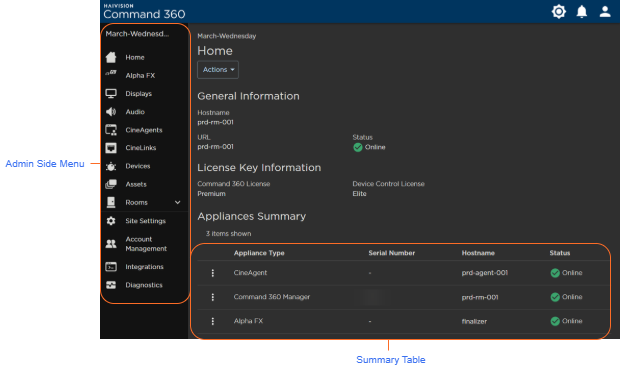The width and height of the screenshot is (620, 365).
Task: Click the Appliances Summary heading
Action: 251,216
